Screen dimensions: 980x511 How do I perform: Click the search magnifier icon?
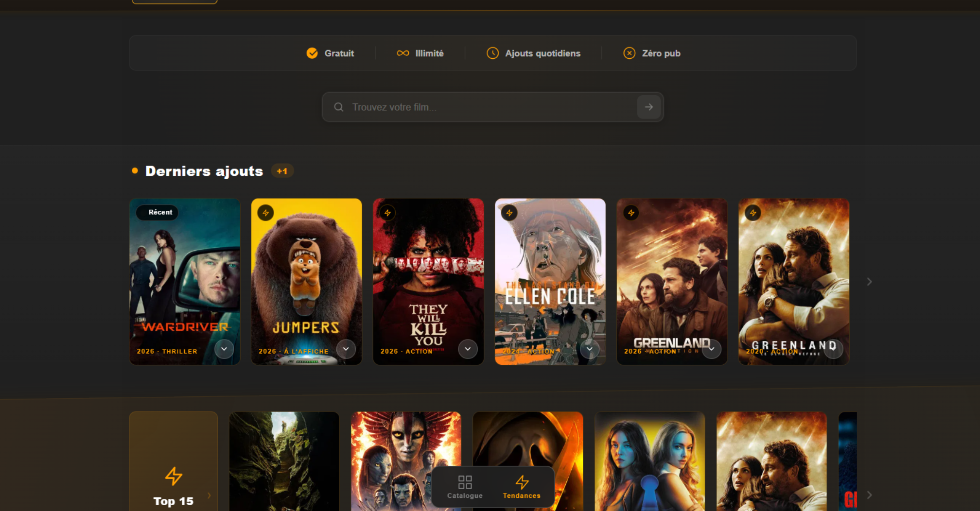coord(338,107)
